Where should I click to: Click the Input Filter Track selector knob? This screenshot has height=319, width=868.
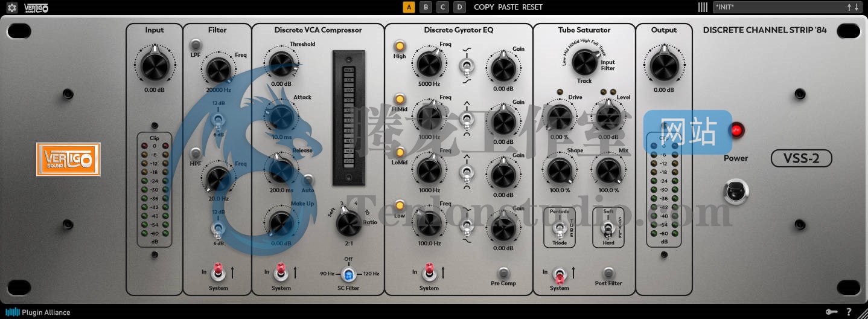tap(584, 62)
